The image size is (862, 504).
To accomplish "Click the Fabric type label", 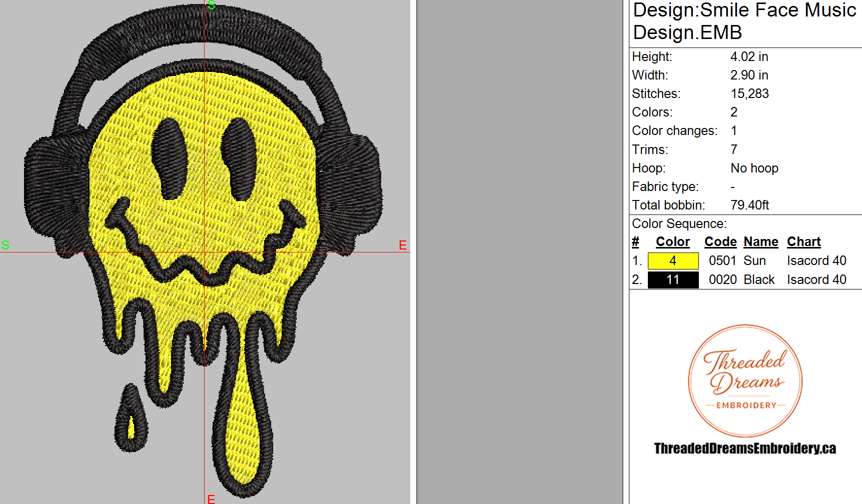I will click(665, 187).
